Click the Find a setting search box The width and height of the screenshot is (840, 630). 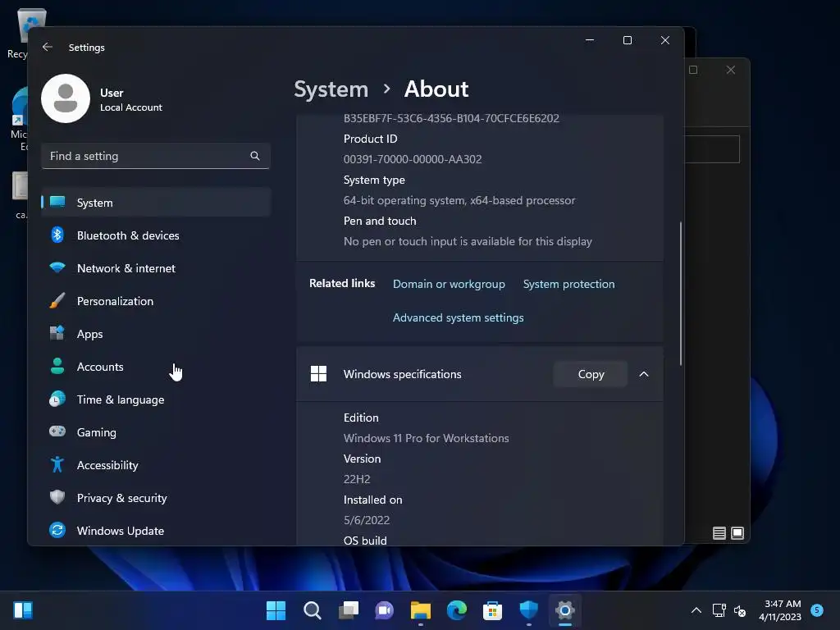[x=155, y=156]
